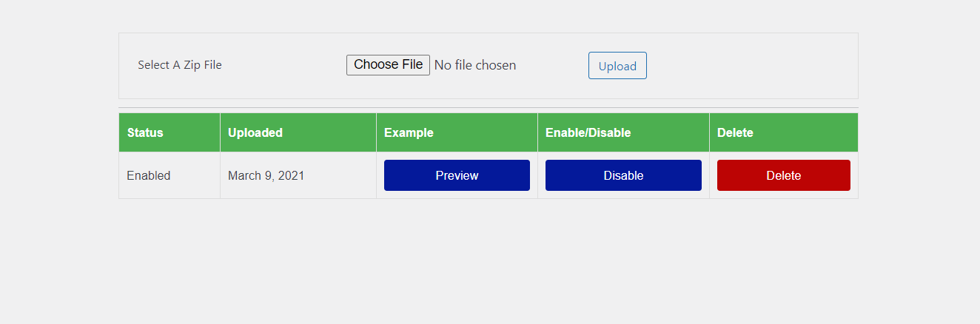Click the "Select A Zip File" label
This screenshot has height=324, width=980.
[x=180, y=65]
